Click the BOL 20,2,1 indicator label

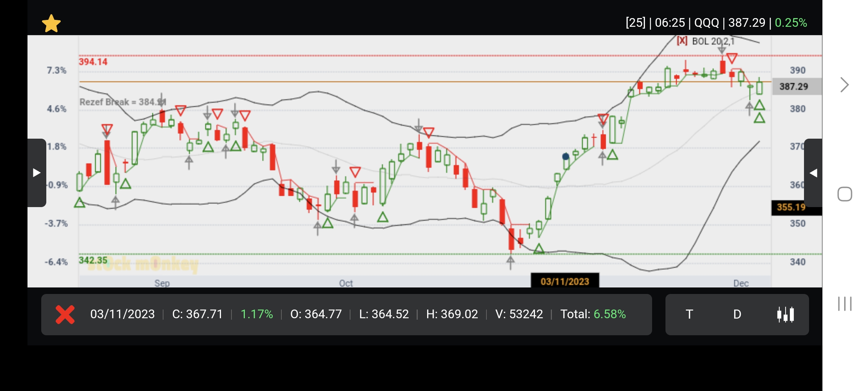click(713, 41)
